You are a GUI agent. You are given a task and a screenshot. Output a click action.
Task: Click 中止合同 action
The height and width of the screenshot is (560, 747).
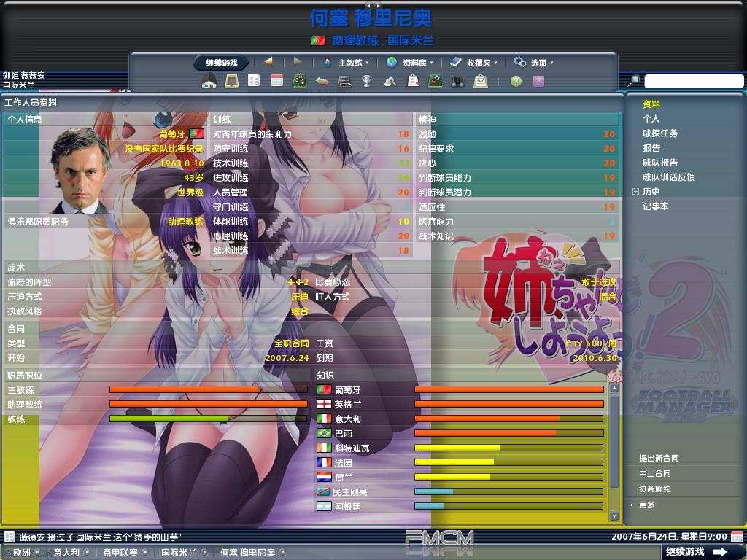click(655, 473)
